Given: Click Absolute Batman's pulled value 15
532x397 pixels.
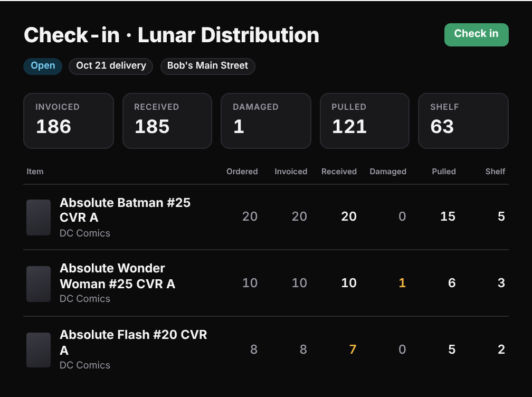Looking at the screenshot, I should point(448,216).
